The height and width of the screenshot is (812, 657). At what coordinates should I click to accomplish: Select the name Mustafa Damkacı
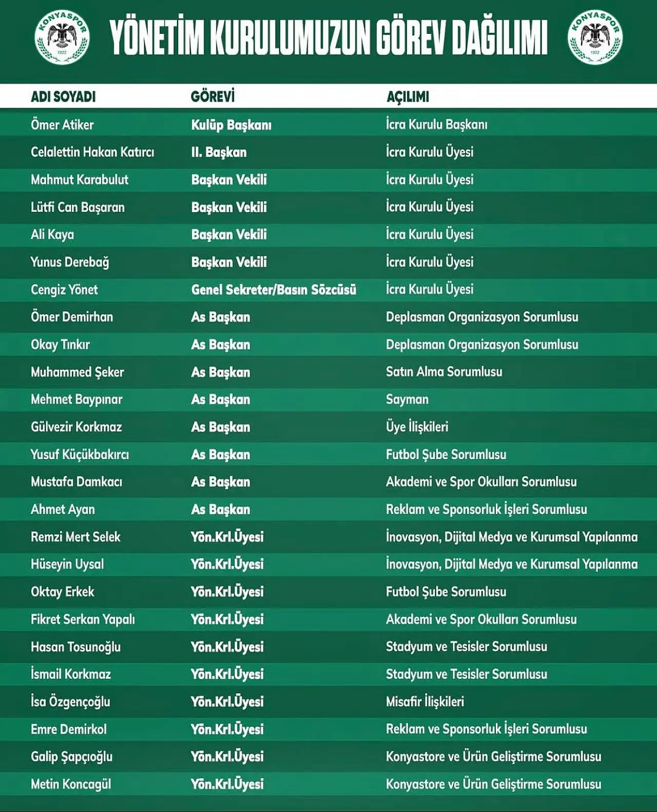(x=76, y=482)
